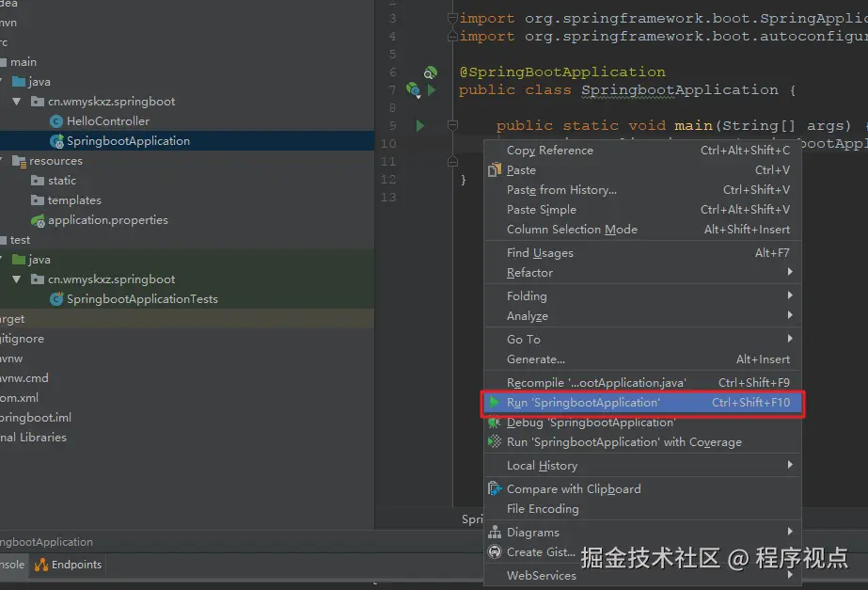Click the SpringbootApplicationTests class icon
The image size is (868, 590).
point(55,299)
